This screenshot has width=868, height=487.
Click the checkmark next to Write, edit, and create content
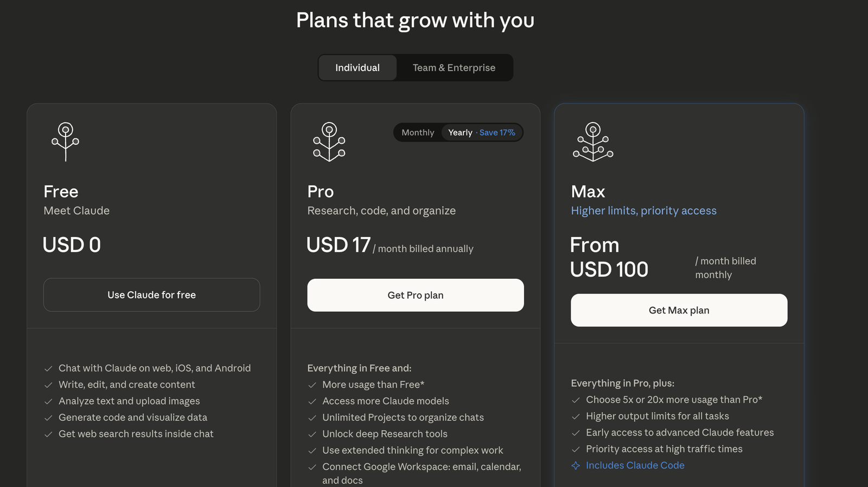[x=48, y=385]
